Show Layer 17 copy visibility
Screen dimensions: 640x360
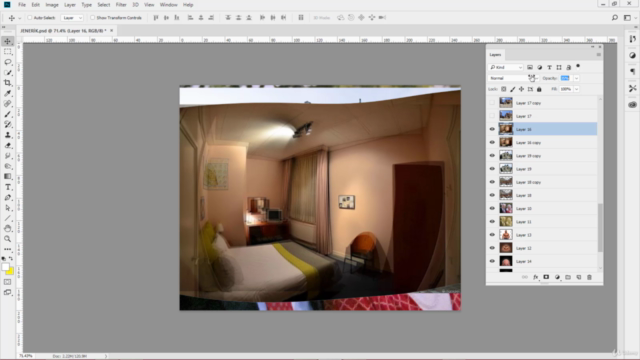[x=492, y=103]
